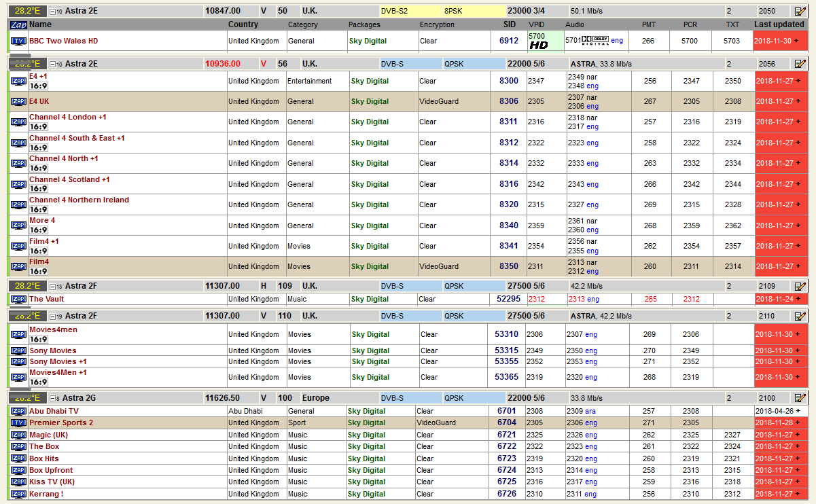Collapse the Astra 2E 10847.00 transponder
The image size is (816, 504).
click(x=52, y=12)
